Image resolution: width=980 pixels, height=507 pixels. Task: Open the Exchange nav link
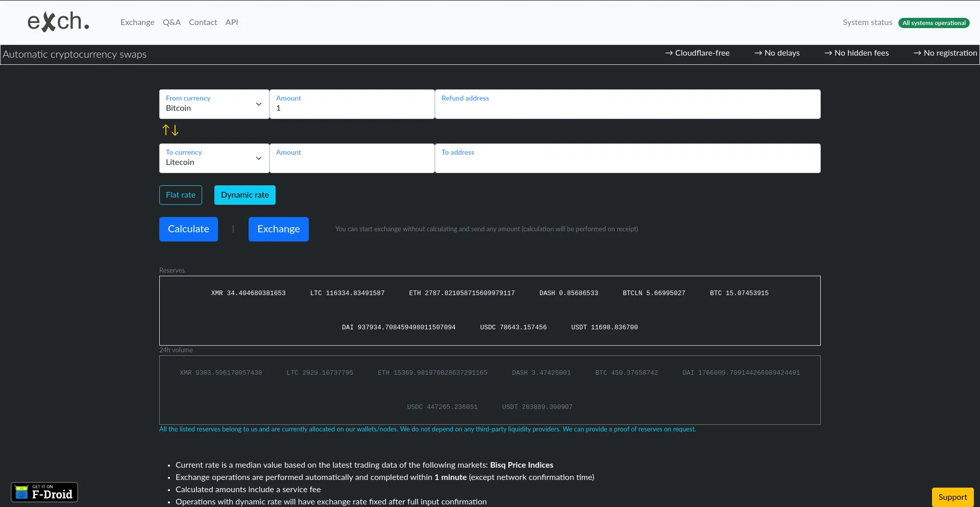[x=137, y=22]
